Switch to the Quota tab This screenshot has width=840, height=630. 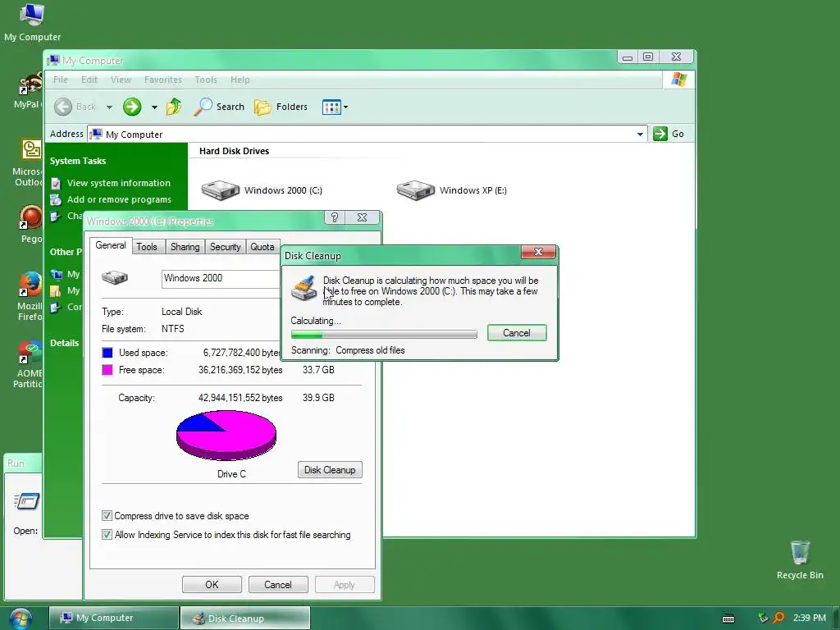coord(262,246)
